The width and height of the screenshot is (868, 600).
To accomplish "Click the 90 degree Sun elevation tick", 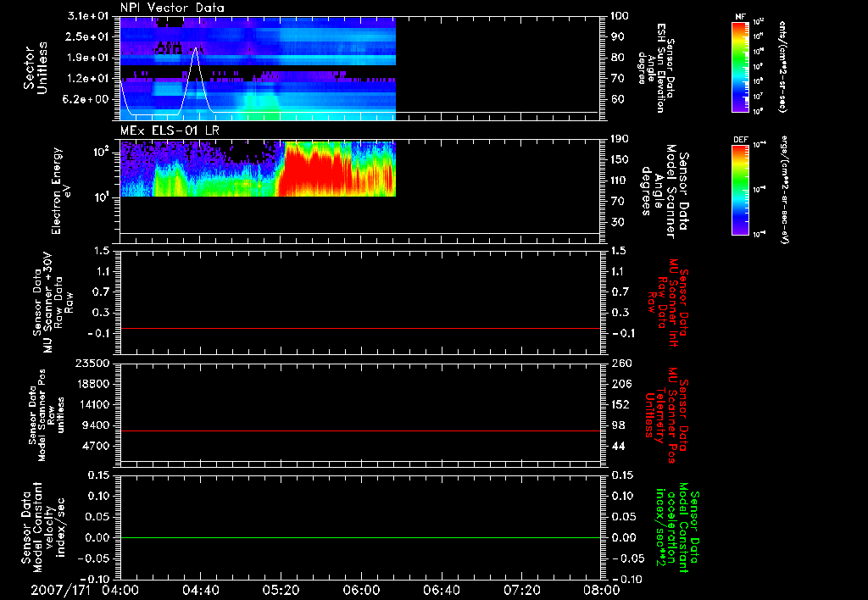I will [x=618, y=36].
